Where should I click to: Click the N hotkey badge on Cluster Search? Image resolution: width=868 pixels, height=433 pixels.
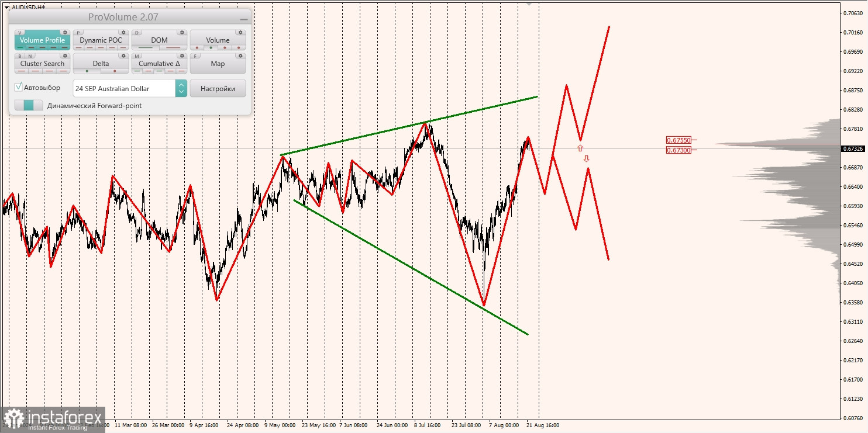[x=30, y=56]
